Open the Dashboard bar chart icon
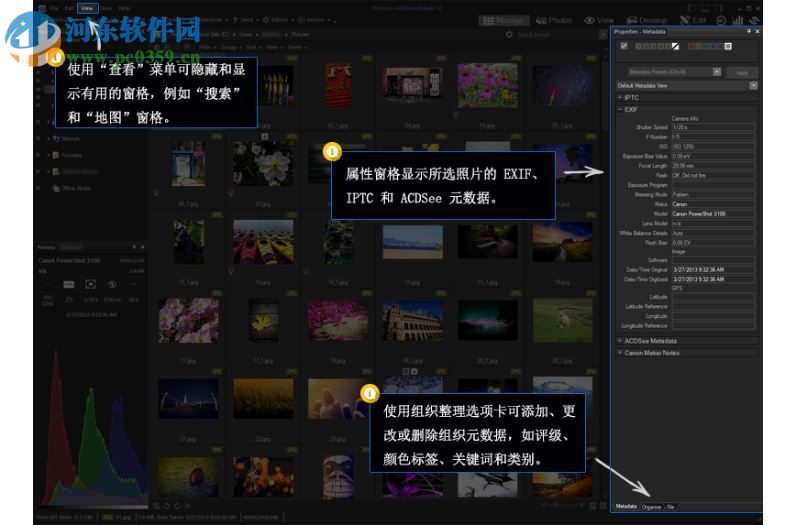 click(738, 20)
